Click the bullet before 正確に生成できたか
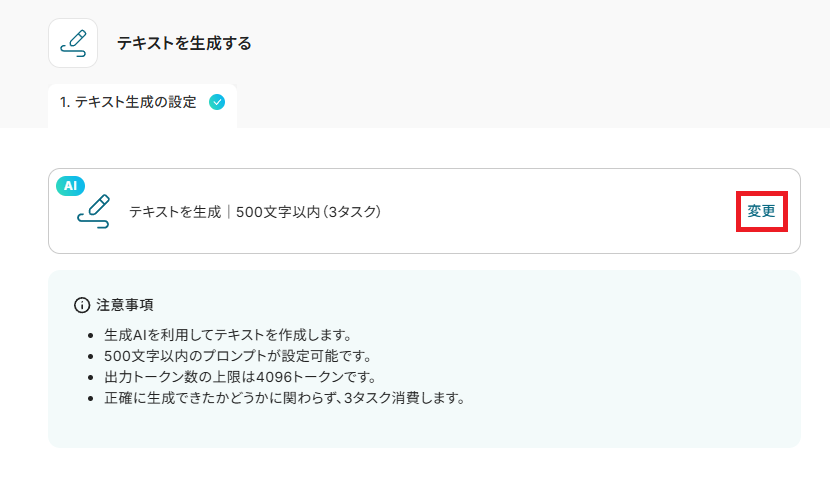The width and height of the screenshot is (830, 477). (x=91, y=399)
